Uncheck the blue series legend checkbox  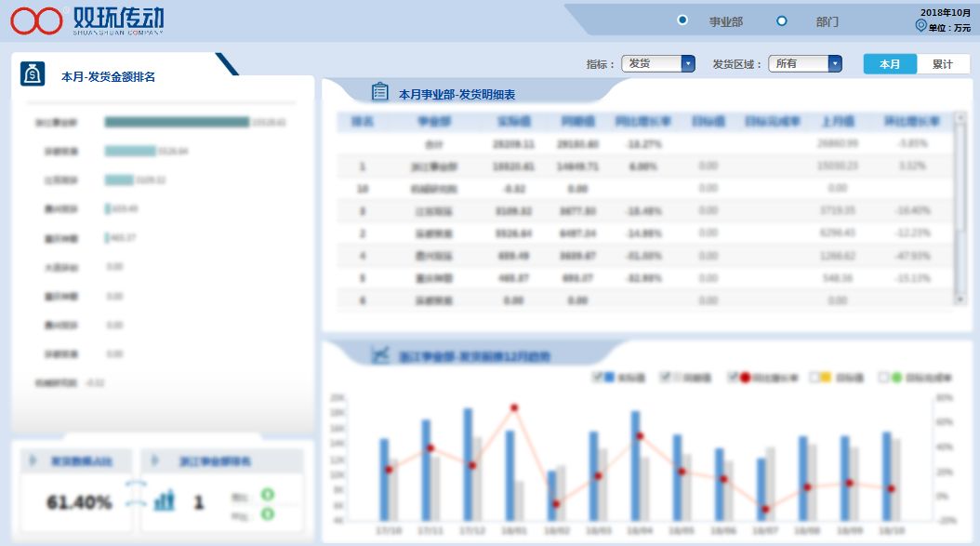[598, 377]
